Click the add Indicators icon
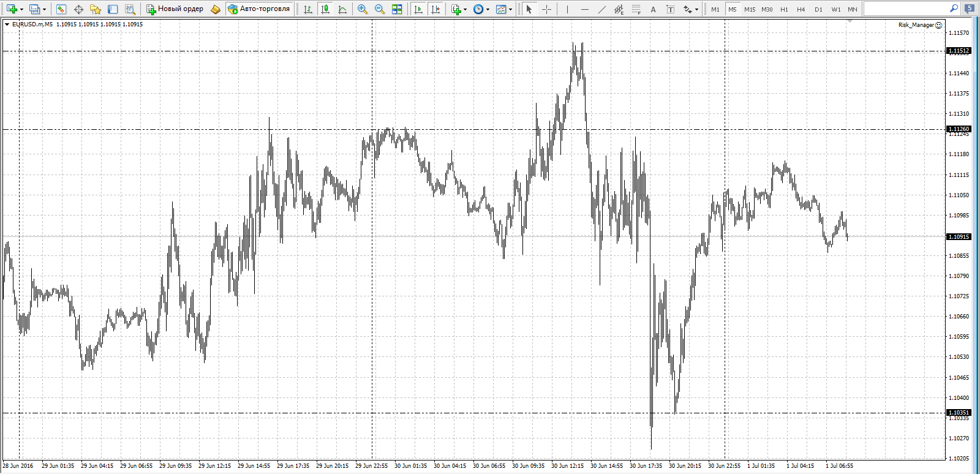This screenshot has width=980, height=474. click(456, 9)
